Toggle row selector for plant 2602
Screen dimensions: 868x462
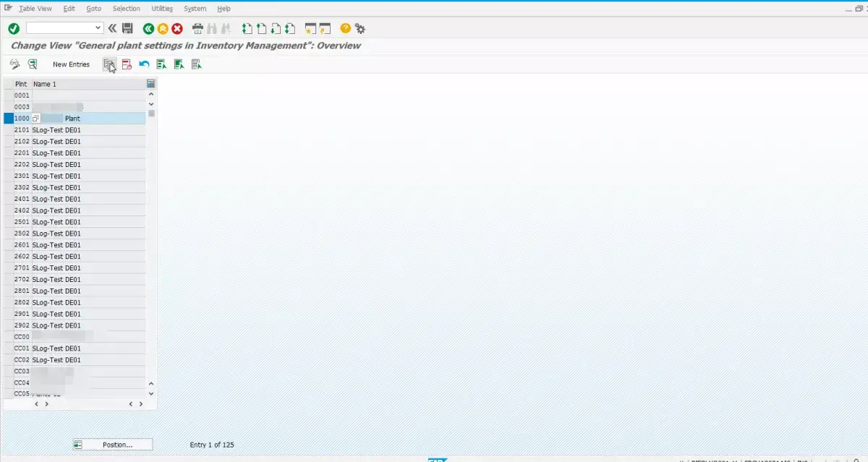pyautogui.click(x=9, y=257)
